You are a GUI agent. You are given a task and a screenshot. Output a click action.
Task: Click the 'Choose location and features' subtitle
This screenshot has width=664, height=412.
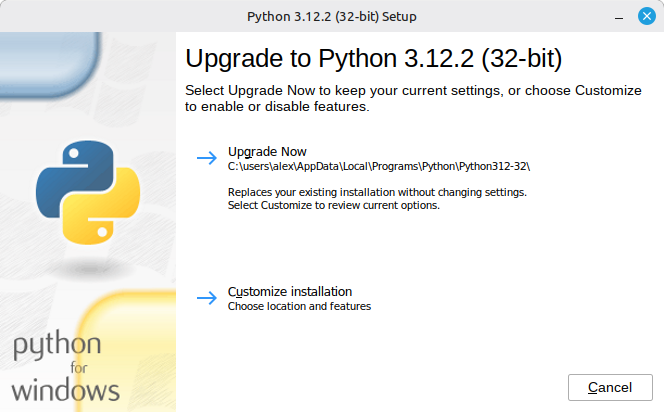[x=299, y=306]
